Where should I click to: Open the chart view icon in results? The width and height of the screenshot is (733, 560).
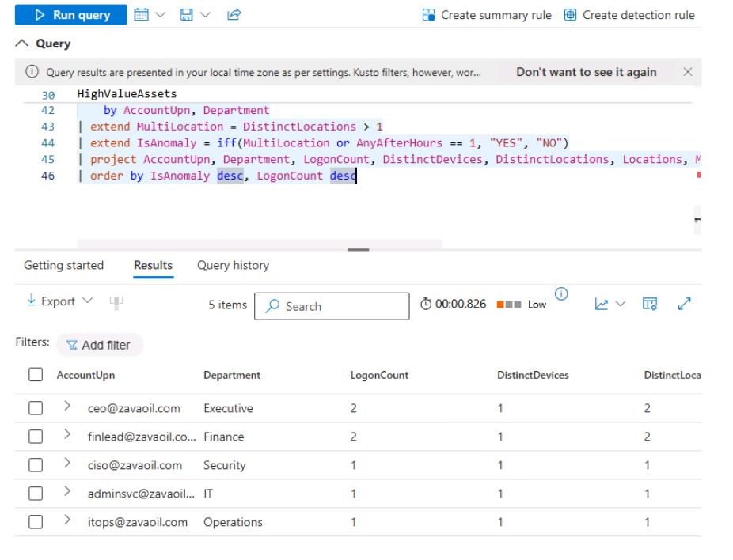600,306
